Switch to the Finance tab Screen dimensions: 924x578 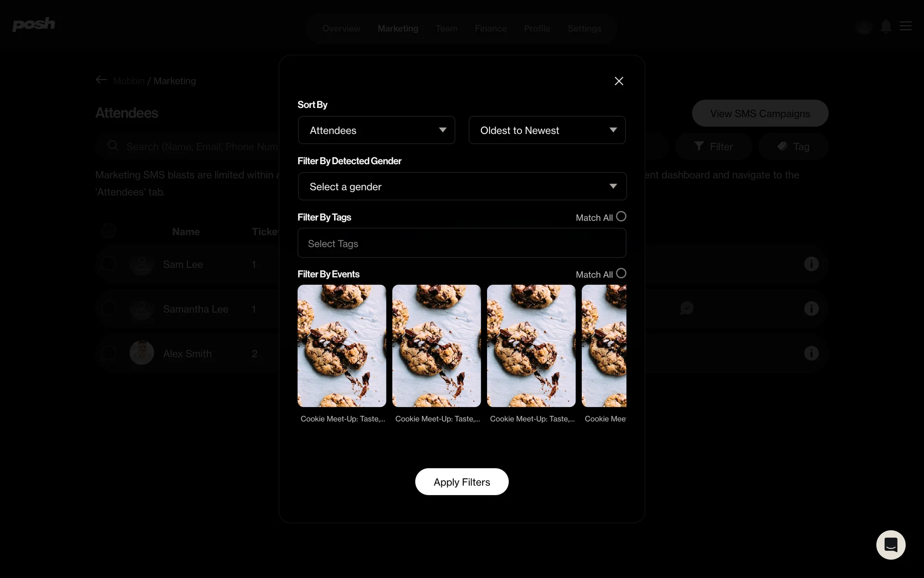[490, 28]
